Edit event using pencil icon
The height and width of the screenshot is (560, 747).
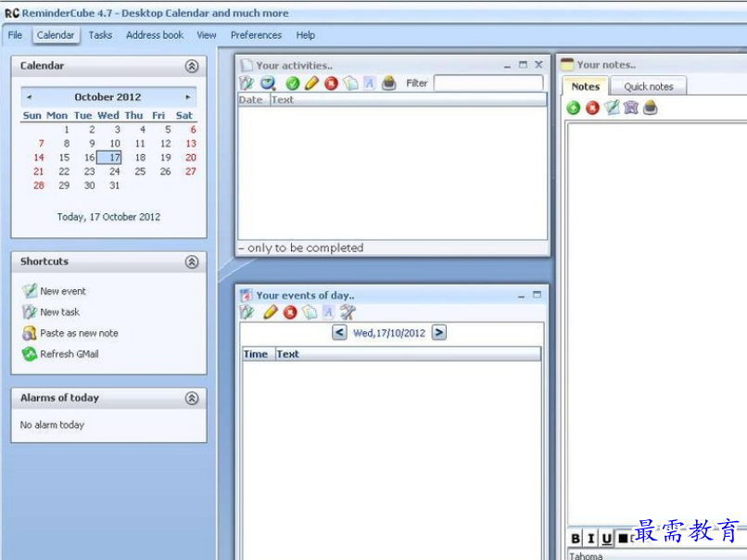tap(270, 312)
